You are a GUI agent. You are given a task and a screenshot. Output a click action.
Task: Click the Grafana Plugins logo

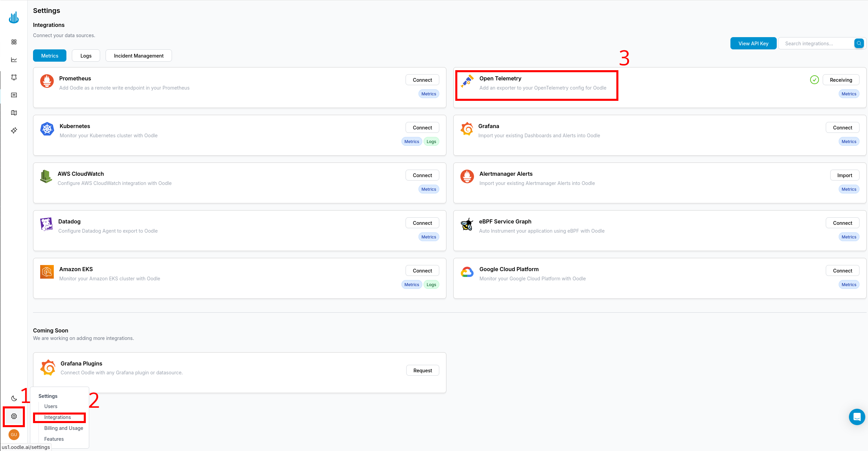48,368
